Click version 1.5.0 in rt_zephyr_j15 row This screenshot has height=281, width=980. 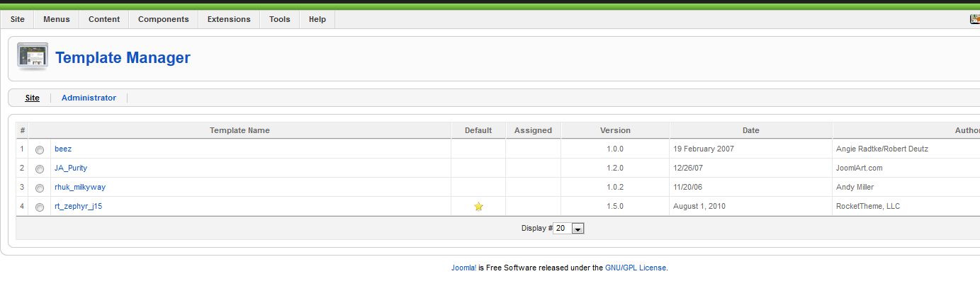[x=615, y=206]
